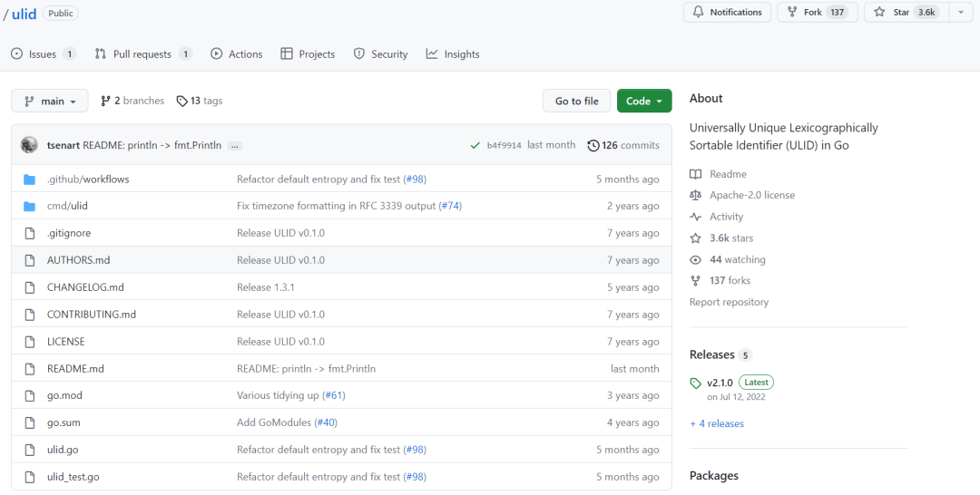Screen dimensions: 980x495
Task: Open the Issues tab
Action: point(44,54)
